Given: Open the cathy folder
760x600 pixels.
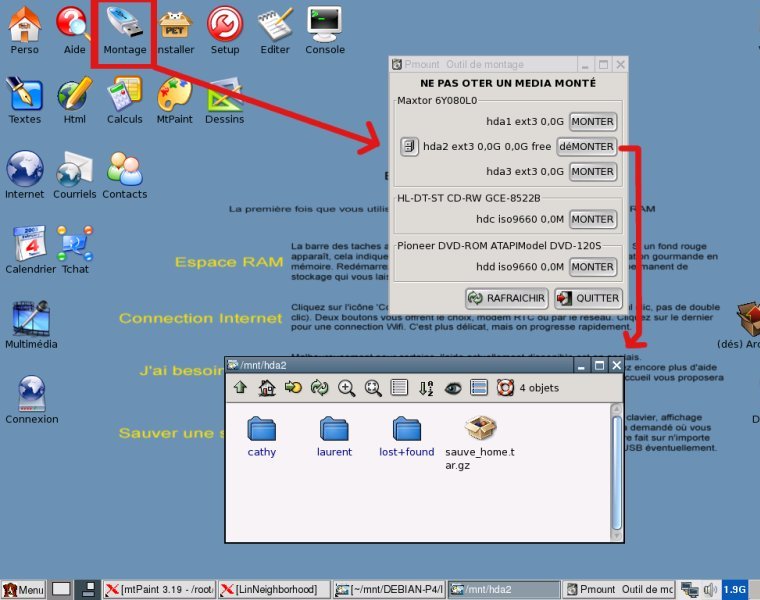Looking at the screenshot, I should [262, 436].
